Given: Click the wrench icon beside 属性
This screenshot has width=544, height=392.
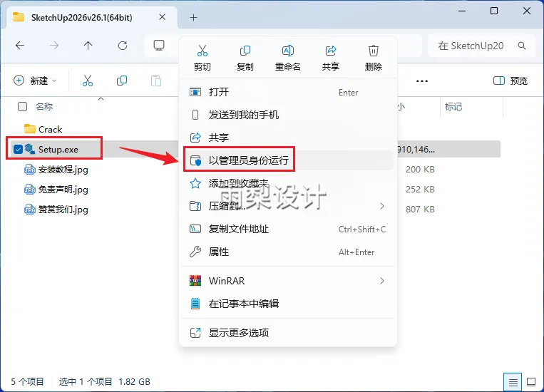Looking at the screenshot, I should coord(195,252).
